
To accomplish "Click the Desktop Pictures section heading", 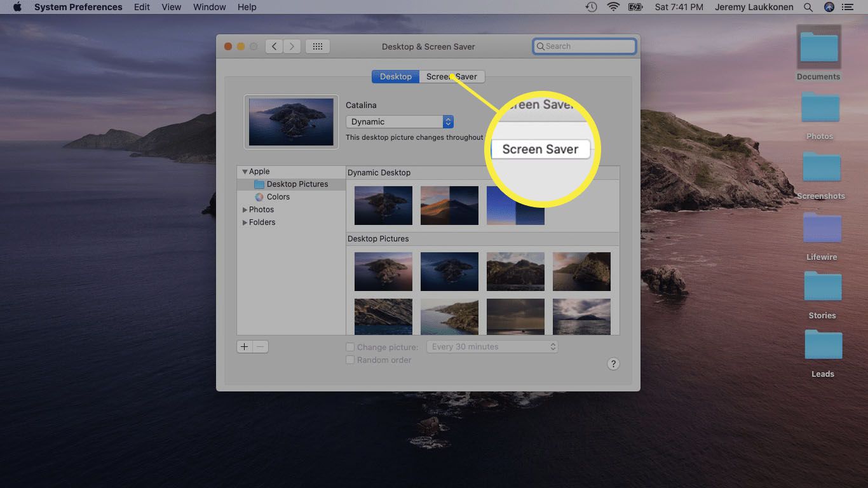I will (x=378, y=239).
